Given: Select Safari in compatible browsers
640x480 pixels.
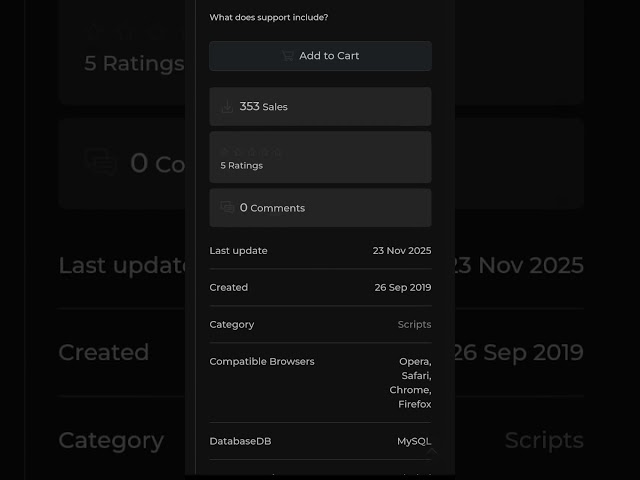Looking at the screenshot, I should click(x=416, y=375).
